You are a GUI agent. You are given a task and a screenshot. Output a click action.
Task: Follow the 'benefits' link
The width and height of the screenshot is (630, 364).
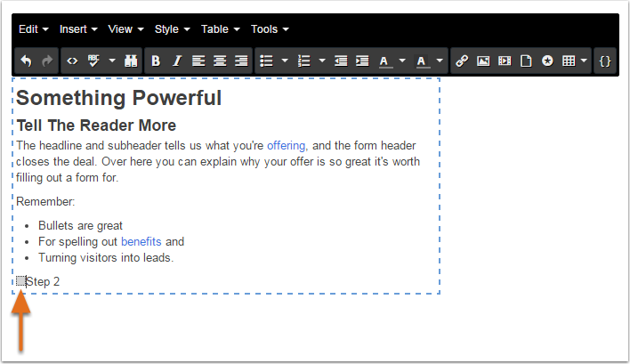(141, 241)
